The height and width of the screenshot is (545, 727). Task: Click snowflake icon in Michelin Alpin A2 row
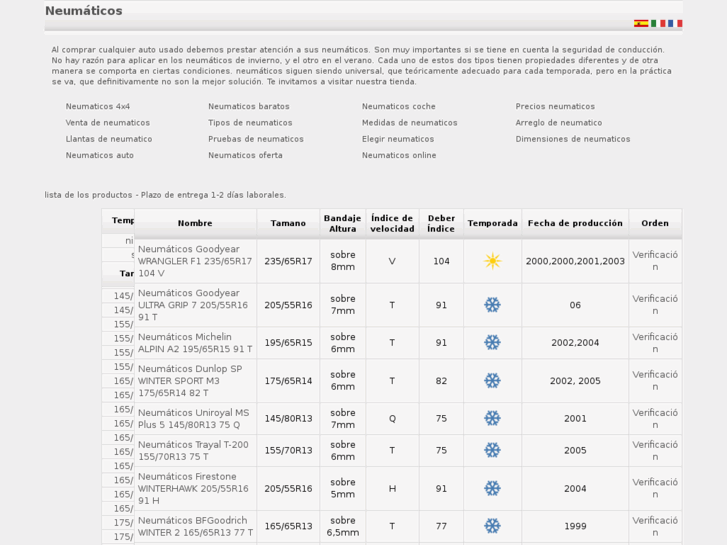[492, 342]
